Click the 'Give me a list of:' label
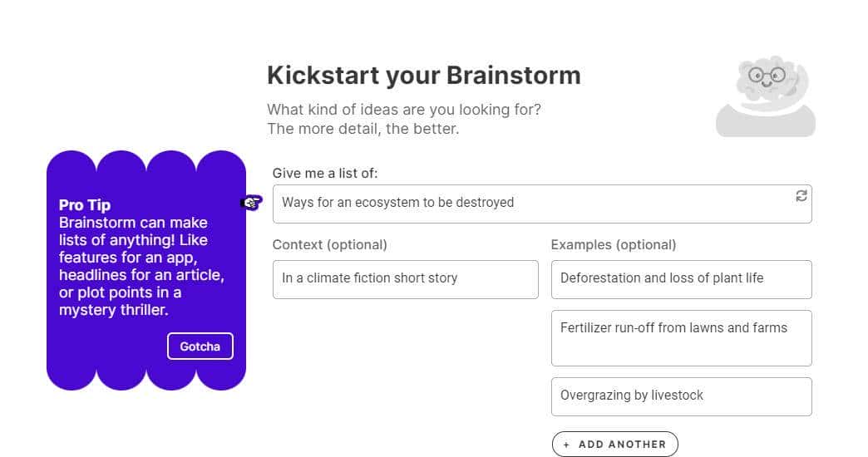Screen dimensions: 868x457 click(325, 174)
